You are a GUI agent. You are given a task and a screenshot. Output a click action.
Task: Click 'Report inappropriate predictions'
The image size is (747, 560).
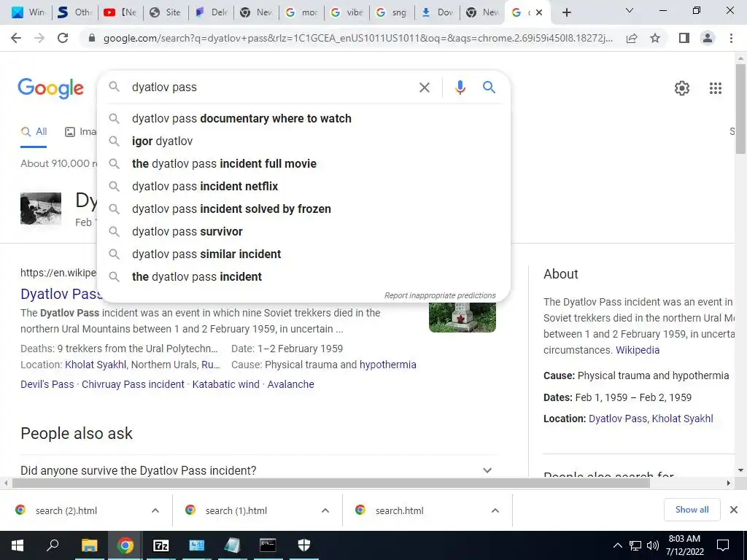click(440, 296)
